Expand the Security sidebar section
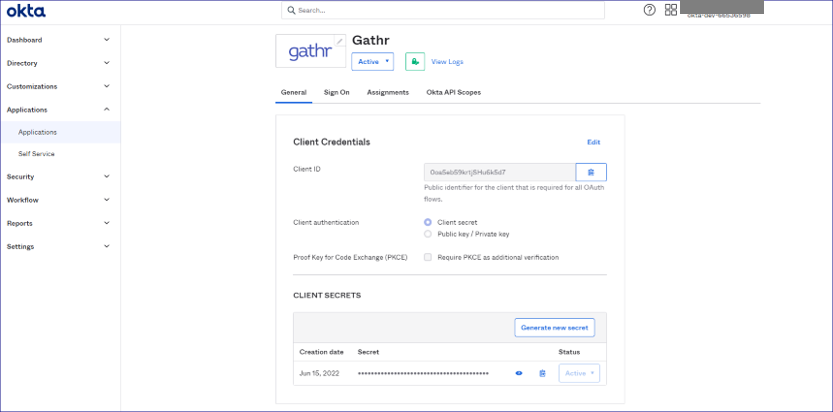Image resolution: width=833 pixels, height=412 pixels. (58, 176)
